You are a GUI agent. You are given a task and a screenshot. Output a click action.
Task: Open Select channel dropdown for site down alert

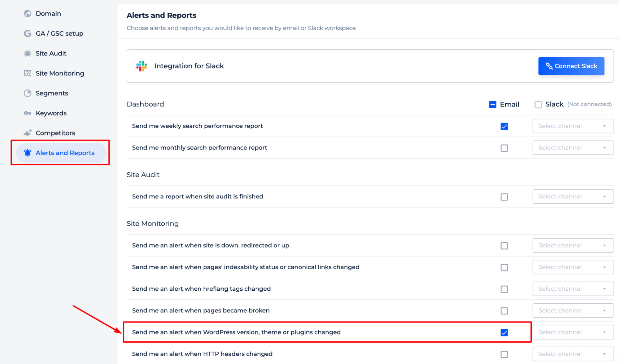click(x=573, y=245)
